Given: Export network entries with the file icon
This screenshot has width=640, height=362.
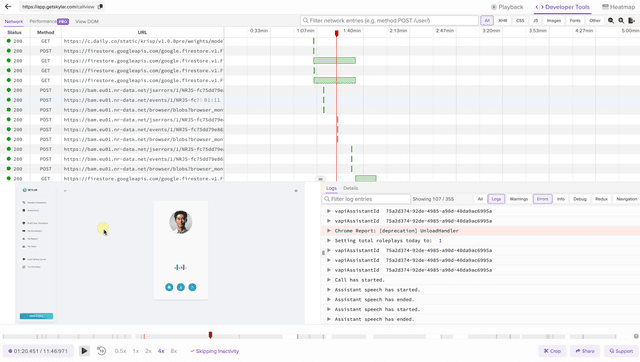Looking at the screenshot, I should 631,20.
